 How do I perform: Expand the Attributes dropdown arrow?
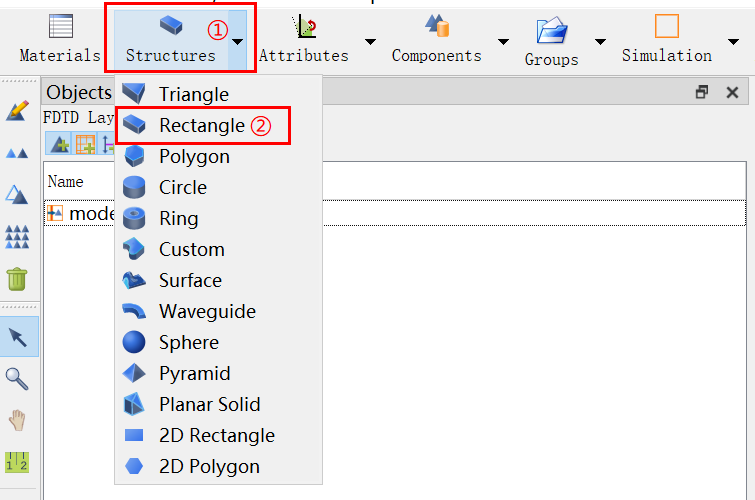click(370, 42)
